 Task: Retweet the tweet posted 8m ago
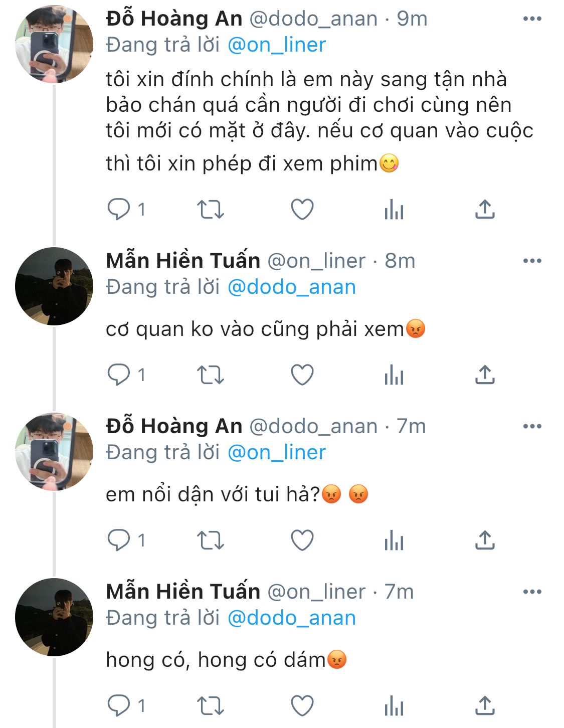[x=210, y=375]
